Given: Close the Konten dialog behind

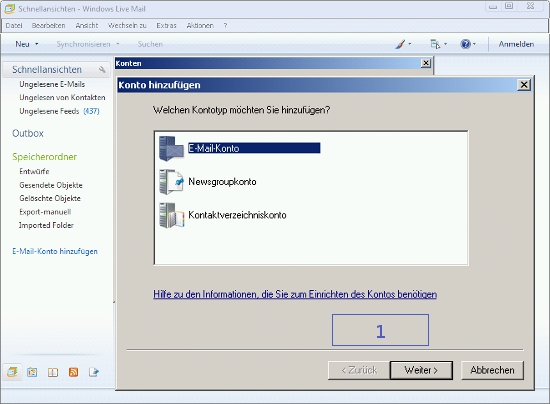Looking at the screenshot, I should pos(426,63).
